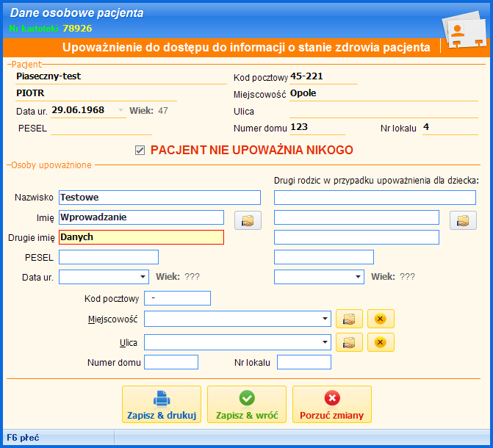
Task: Clear the Miejscowość field with yellow X icon
Action: 381,319
